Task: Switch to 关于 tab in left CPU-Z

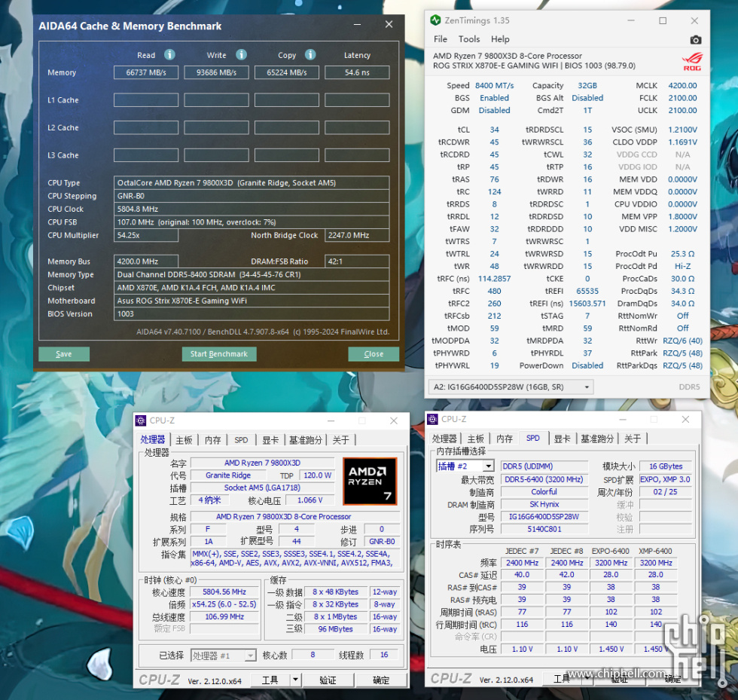Action: coord(340,440)
